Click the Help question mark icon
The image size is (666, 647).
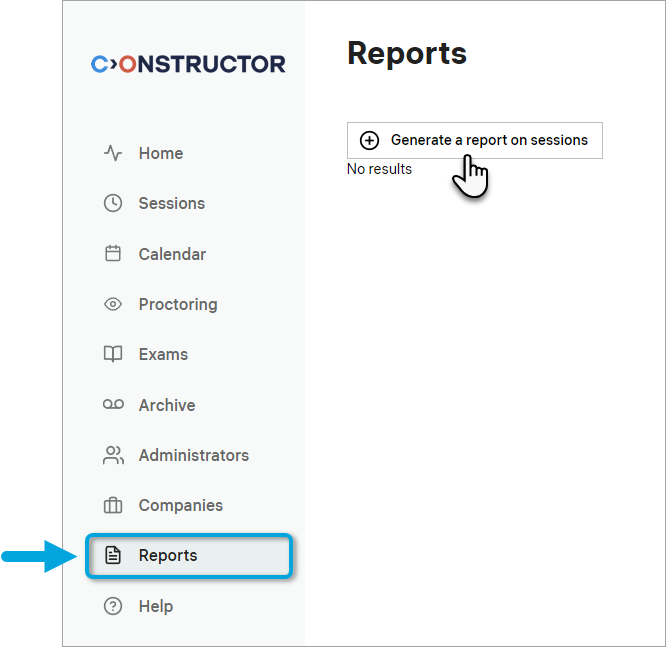[113, 606]
